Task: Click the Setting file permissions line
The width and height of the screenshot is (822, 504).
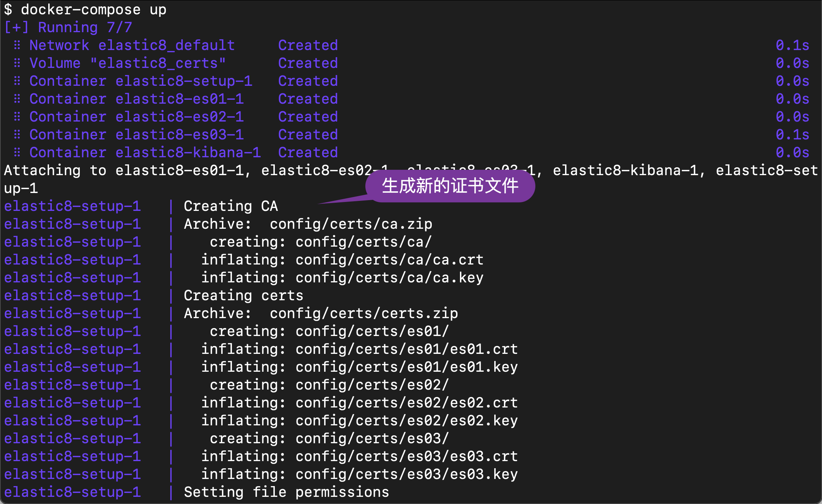Action: pyautogui.click(x=286, y=492)
